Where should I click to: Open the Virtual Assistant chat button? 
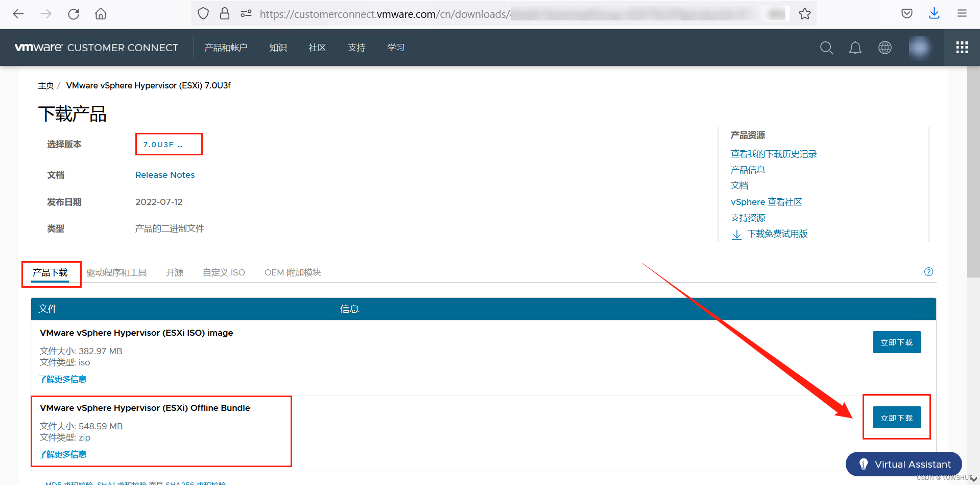tap(904, 464)
